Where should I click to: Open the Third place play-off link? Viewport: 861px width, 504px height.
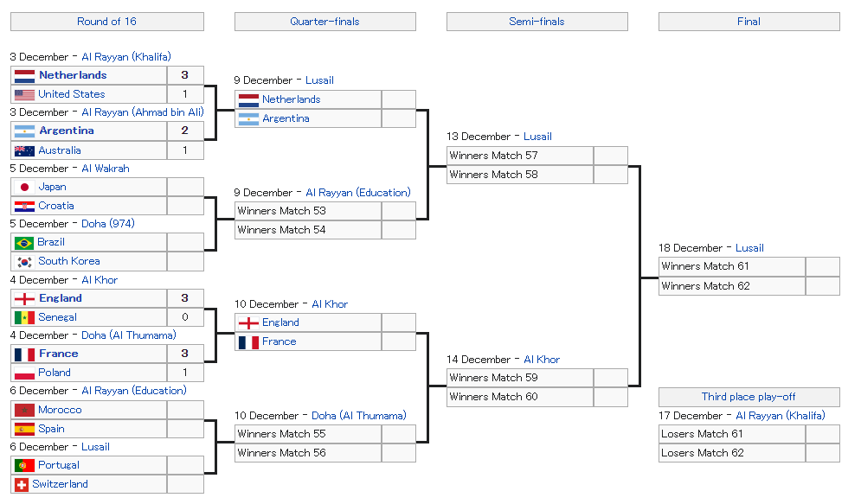click(749, 397)
